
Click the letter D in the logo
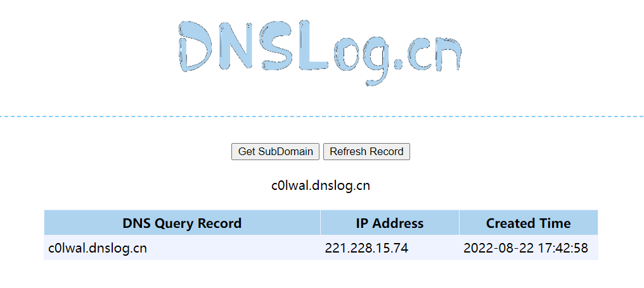pos(195,46)
